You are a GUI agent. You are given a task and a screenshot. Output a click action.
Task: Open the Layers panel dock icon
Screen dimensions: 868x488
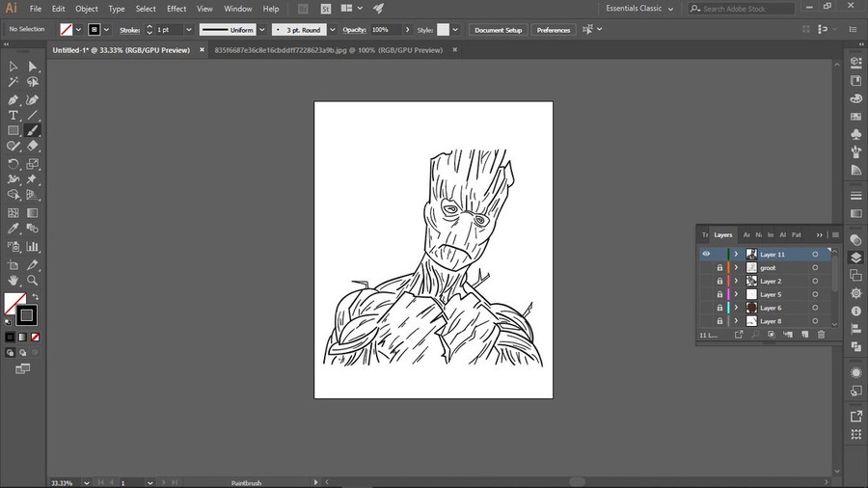click(x=855, y=258)
